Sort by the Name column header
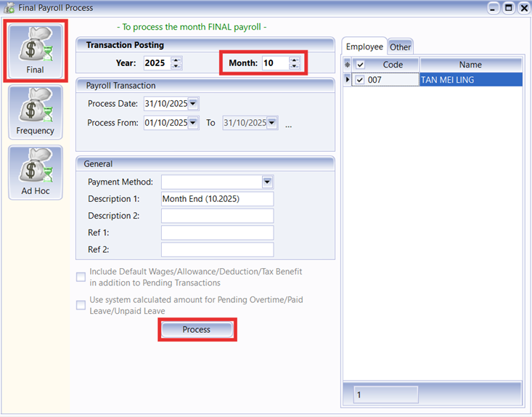 pos(470,65)
